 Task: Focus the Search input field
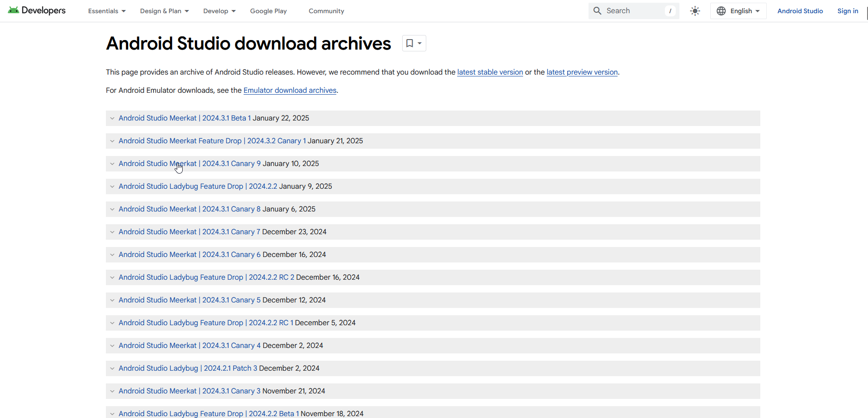pos(634,11)
